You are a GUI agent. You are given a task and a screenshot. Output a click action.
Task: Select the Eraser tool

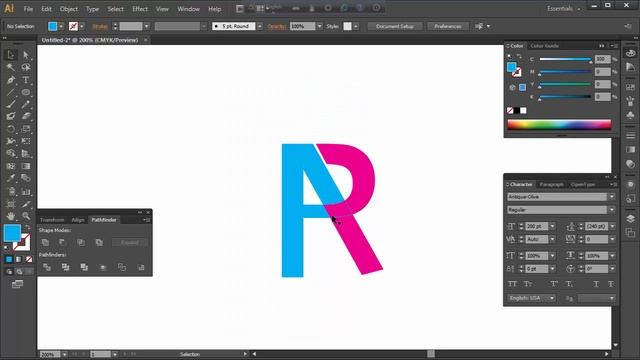pos(26,116)
